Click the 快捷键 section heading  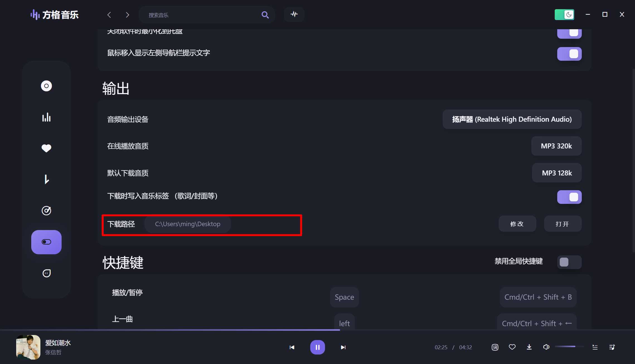pyautogui.click(x=123, y=263)
